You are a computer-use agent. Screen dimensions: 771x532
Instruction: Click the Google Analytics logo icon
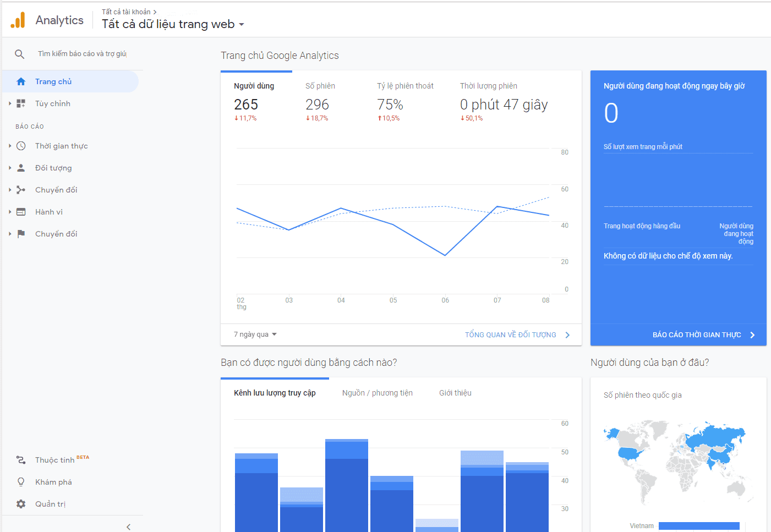tap(18, 20)
